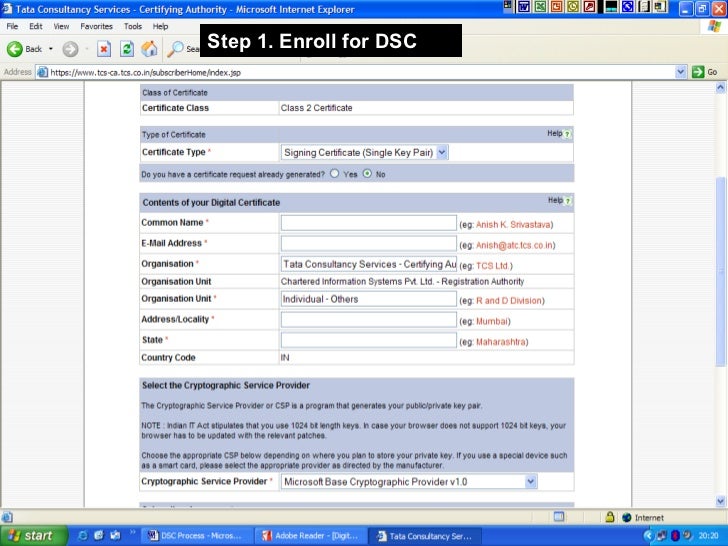Click the Internet Explorer title bar icon
The image size is (728, 546).
tap(7, 8)
